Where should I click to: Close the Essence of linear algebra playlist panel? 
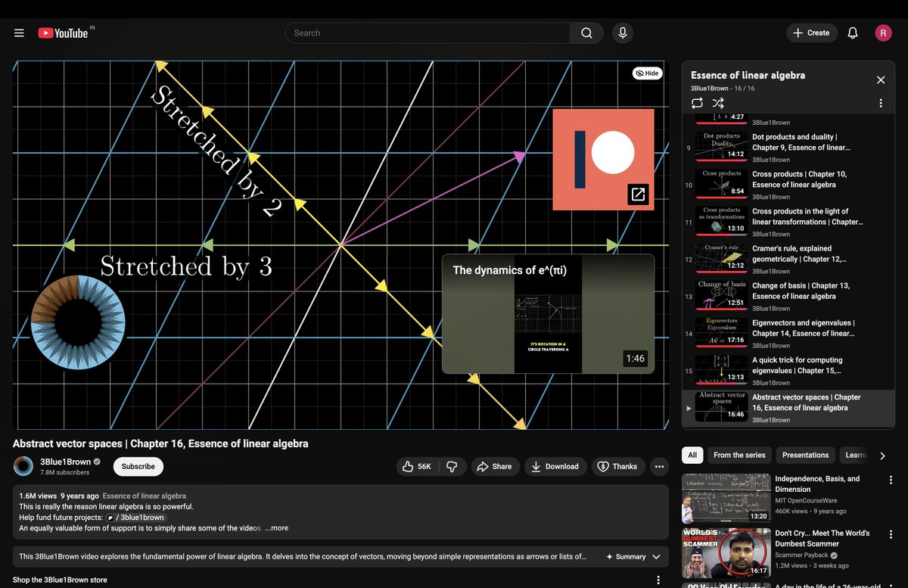881,80
